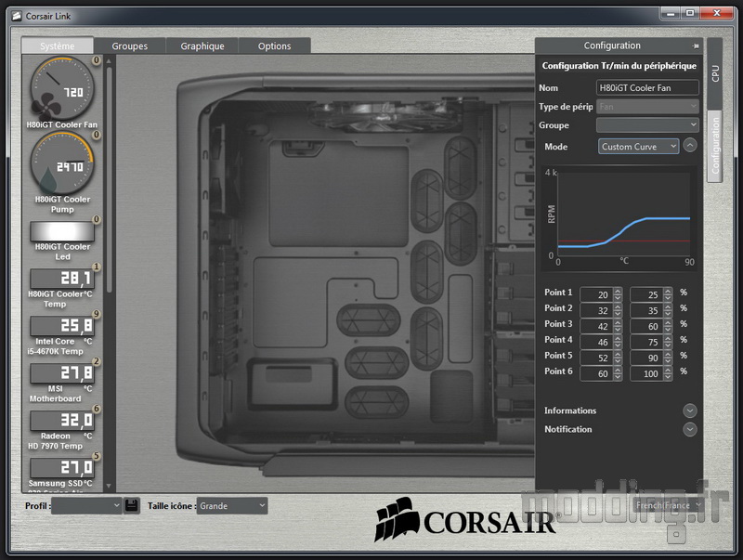Viewport: 743px width, 560px height.
Task: Click the save profile floppy disk icon
Action: coord(131,505)
